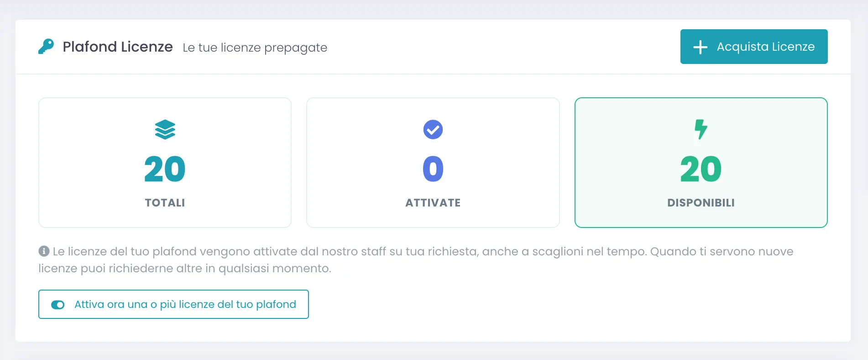Click the key icon beside Plafond Licenze
The height and width of the screenshot is (360, 868).
point(46,47)
